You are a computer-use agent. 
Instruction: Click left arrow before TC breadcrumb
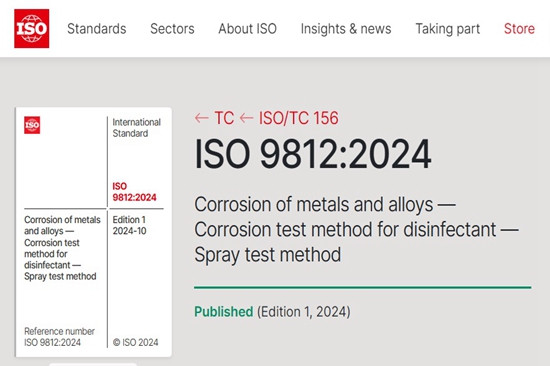coord(202,118)
